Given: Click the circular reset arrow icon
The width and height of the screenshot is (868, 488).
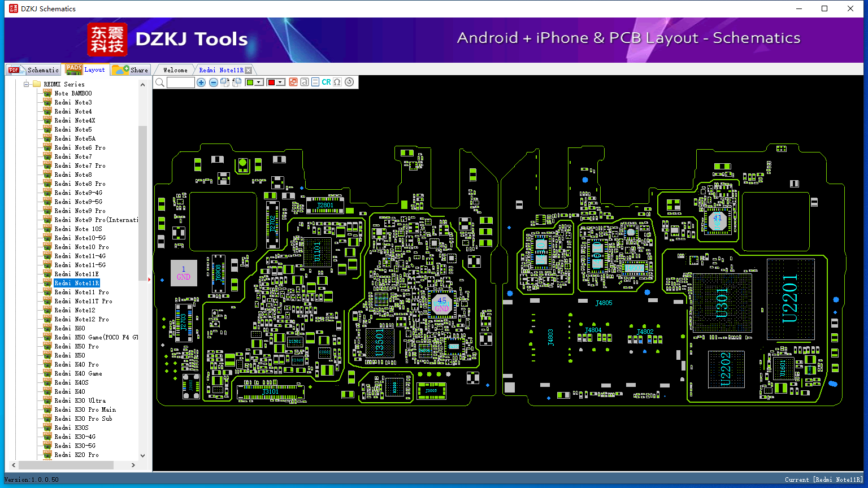Looking at the screenshot, I should 349,82.
